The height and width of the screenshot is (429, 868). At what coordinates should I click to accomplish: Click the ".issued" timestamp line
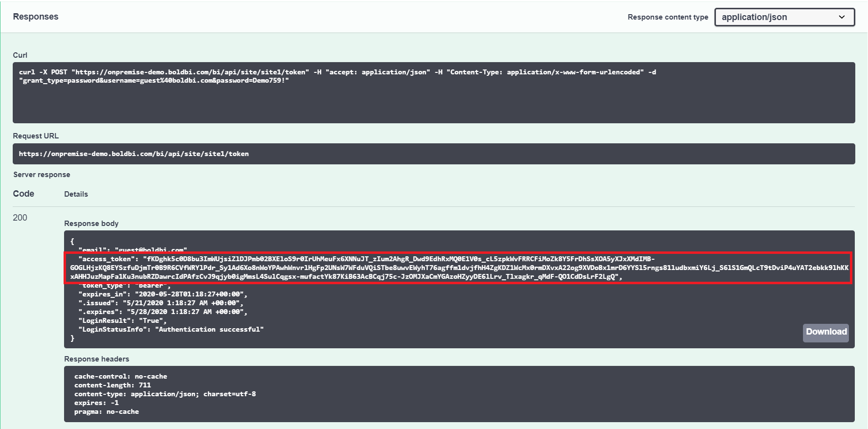tap(160, 303)
